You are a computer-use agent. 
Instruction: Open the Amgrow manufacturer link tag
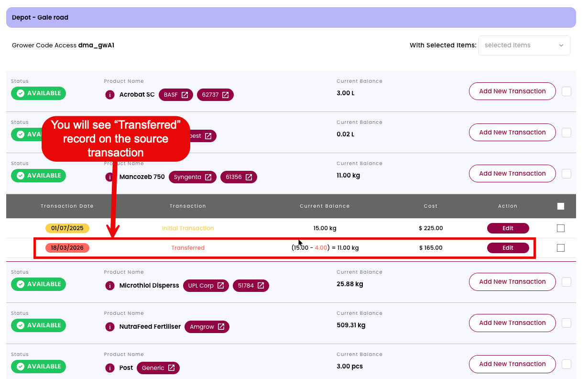click(207, 327)
